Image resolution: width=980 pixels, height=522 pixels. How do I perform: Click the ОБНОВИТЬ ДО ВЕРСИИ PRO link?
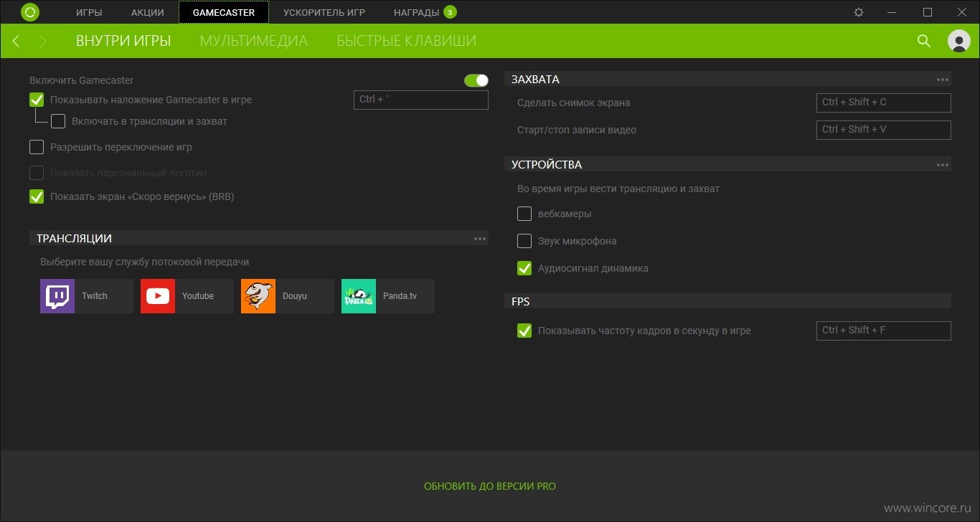coord(489,486)
